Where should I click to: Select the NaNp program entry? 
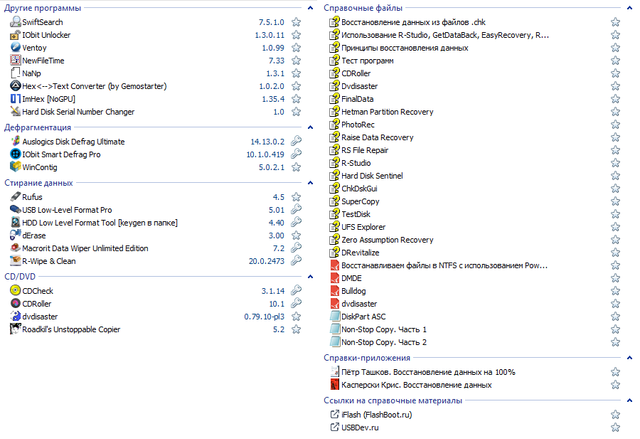pyautogui.click(x=31, y=73)
